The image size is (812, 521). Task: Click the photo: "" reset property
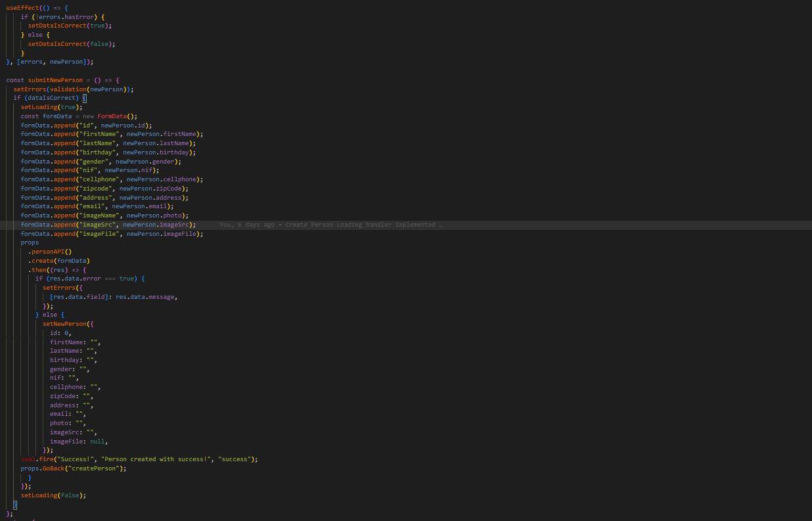coord(68,423)
